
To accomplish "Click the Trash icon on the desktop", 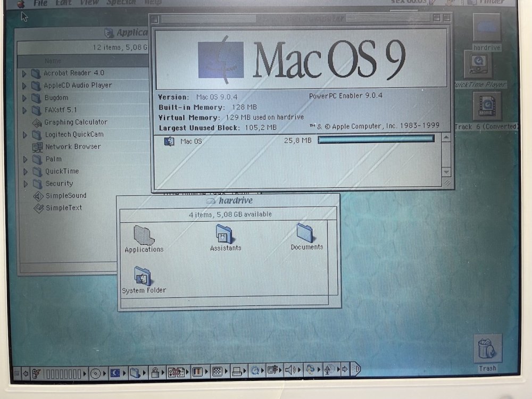I will [x=487, y=349].
